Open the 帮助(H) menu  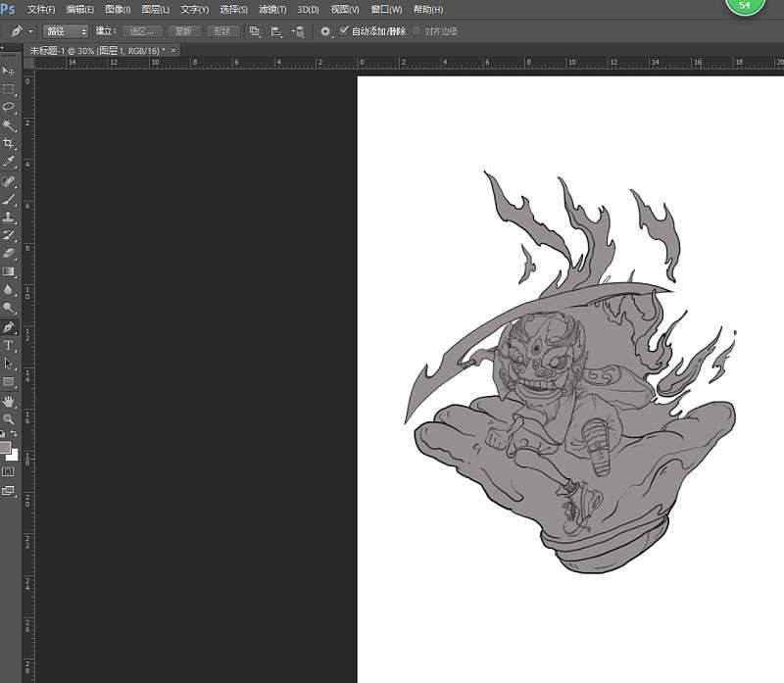point(428,9)
